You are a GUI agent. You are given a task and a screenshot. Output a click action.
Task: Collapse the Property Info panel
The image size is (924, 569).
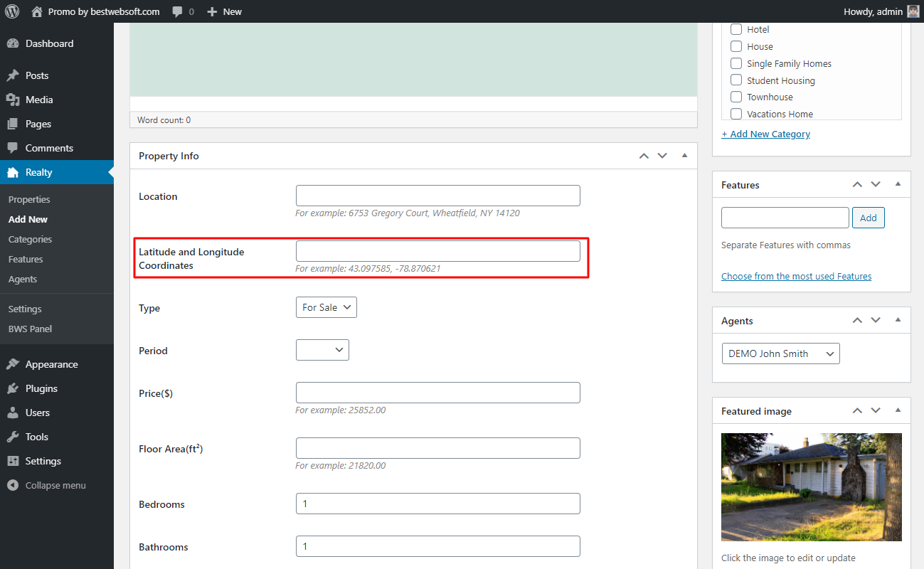tap(684, 156)
